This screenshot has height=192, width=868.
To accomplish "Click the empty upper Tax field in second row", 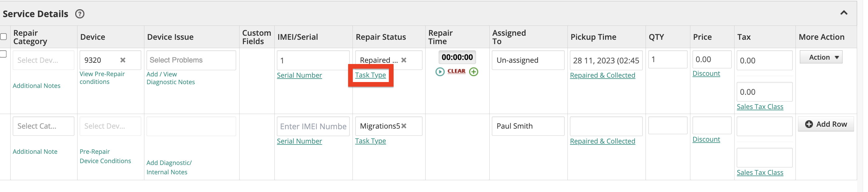I will click(764, 126).
